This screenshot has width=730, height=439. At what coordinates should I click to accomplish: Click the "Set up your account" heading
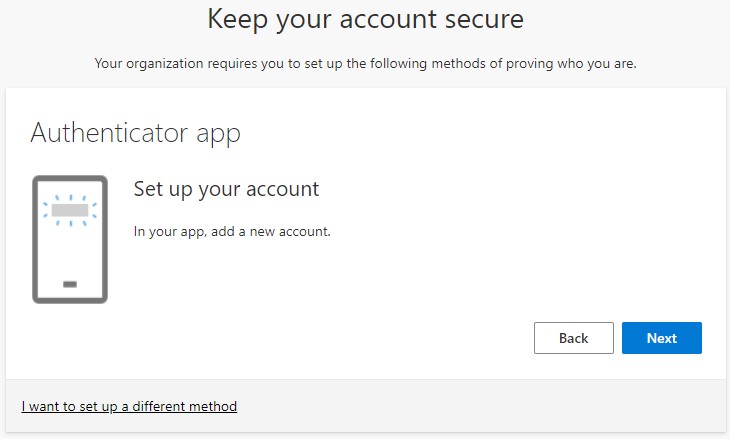pos(226,189)
